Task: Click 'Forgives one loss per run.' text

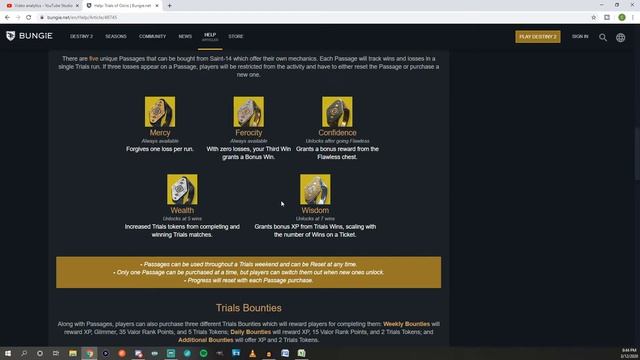Action: click(160, 149)
